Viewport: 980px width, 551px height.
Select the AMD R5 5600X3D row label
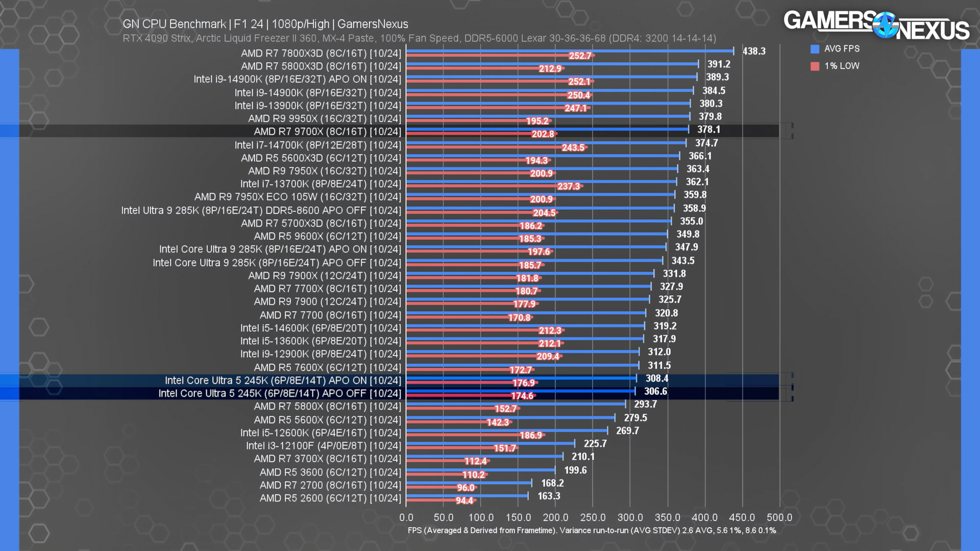pos(321,158)
